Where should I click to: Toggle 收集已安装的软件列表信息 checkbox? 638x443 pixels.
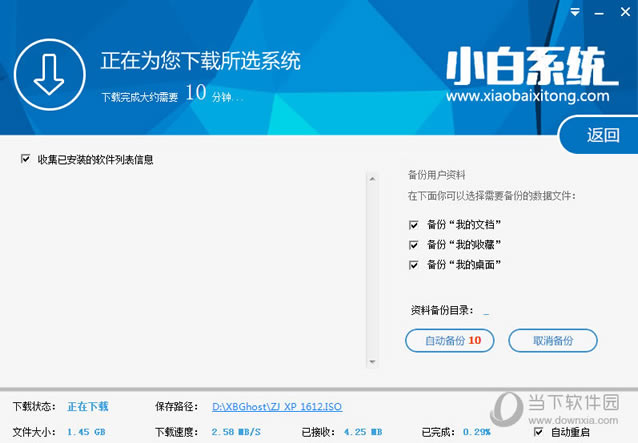(x=26, y=159)
